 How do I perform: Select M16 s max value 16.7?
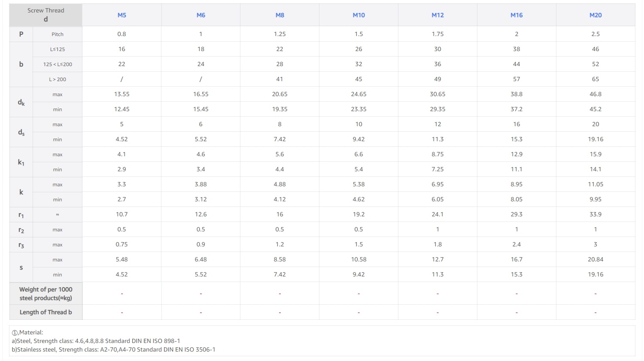coord(516,259)
